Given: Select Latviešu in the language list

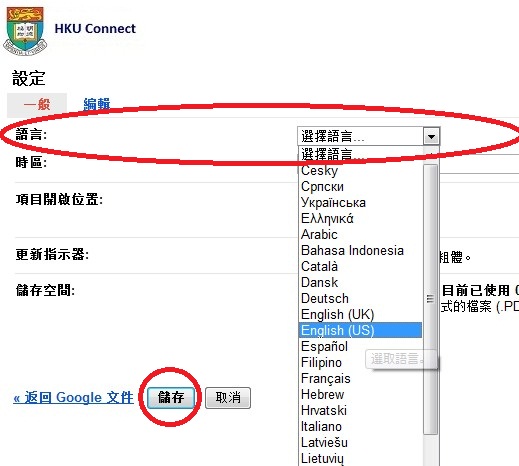Looking at the screenshot, I should click(360, 442).
